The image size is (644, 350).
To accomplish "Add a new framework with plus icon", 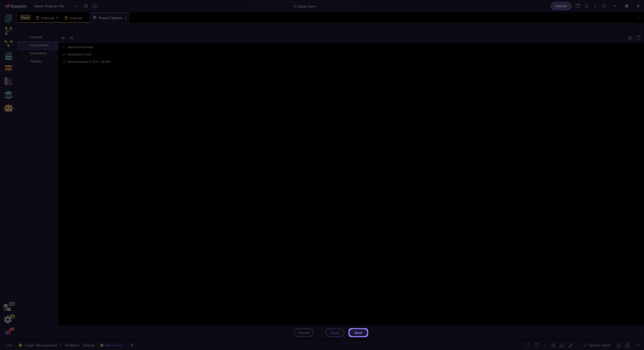I will tap(63, 38).
